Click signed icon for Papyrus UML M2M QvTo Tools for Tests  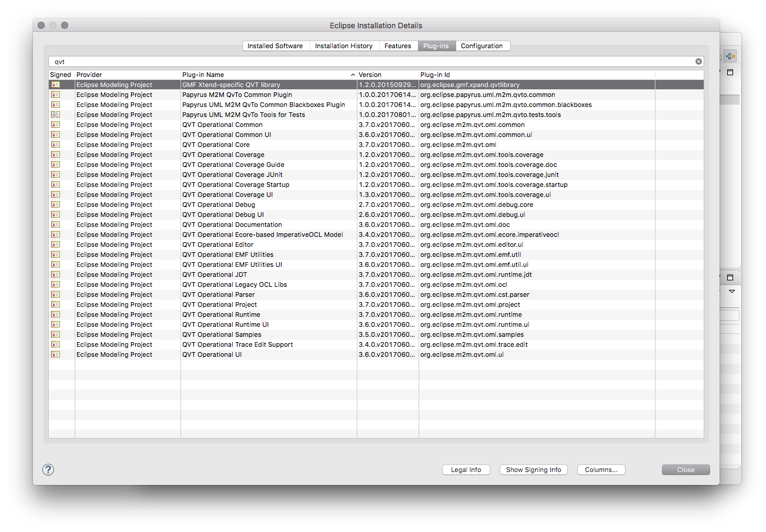(x=55, y=115)
